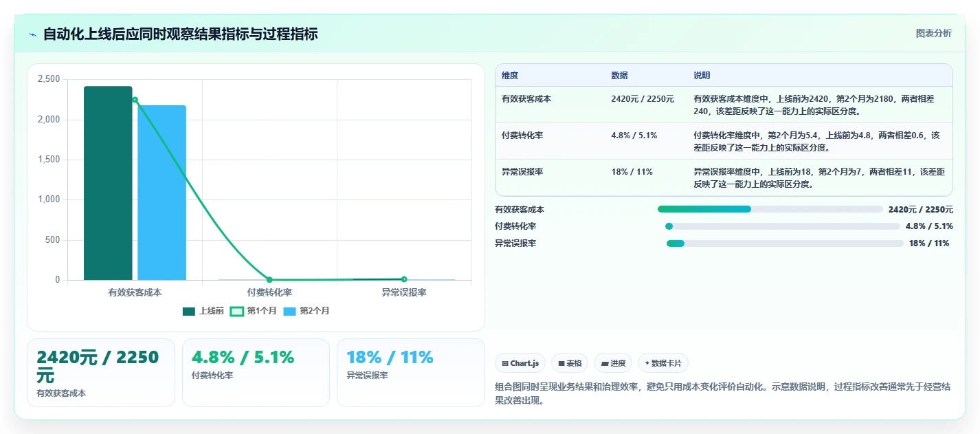980x434 pixels.
Task: Click the 付费转化率 progress row label
Action: click(x=515, y=226)
